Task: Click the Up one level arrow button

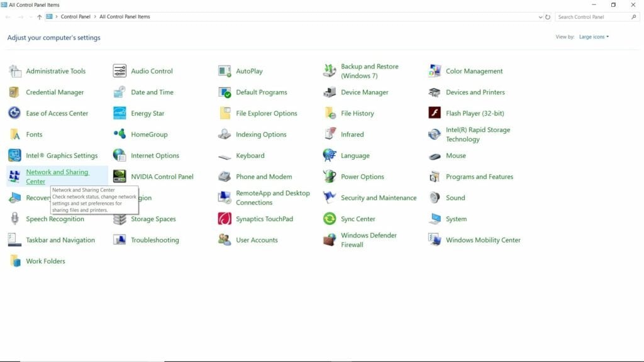Action: click(x=40, y=17)
